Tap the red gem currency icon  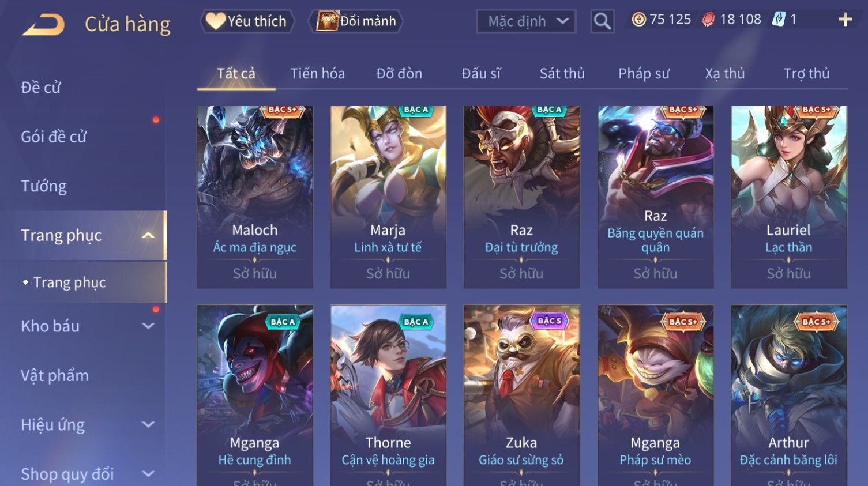[x=708, y=20]
